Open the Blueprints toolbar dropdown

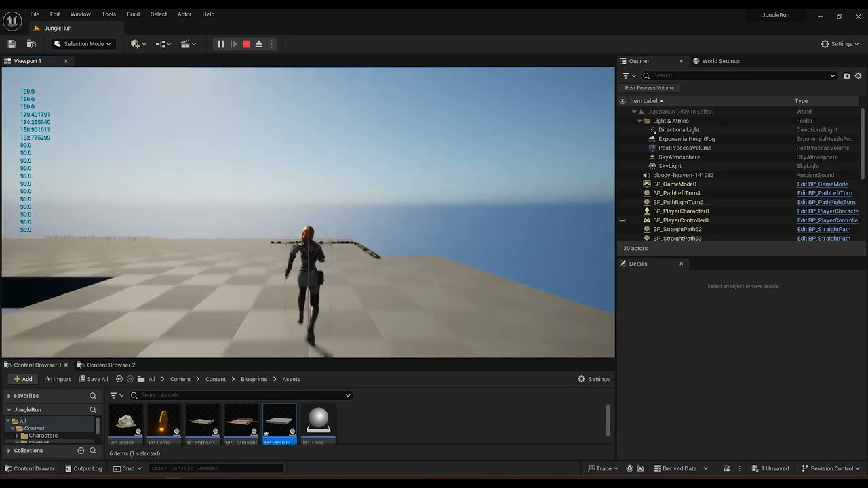(163, 44)
